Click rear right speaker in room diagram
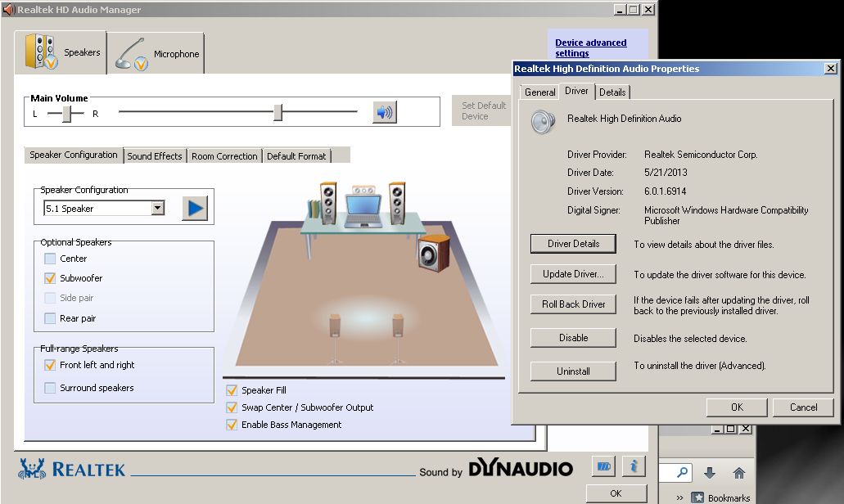This screenshot has width=844, height=504. click(x=398, y=337)
